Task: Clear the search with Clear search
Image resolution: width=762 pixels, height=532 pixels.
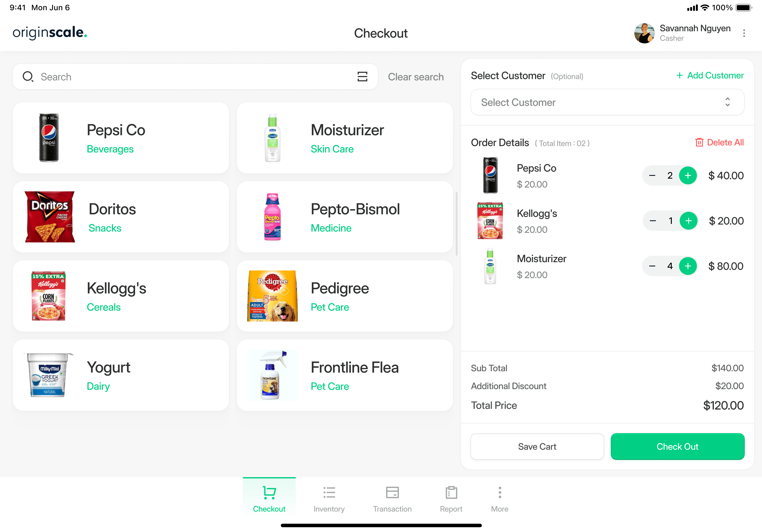Action: tap(415, 77)
